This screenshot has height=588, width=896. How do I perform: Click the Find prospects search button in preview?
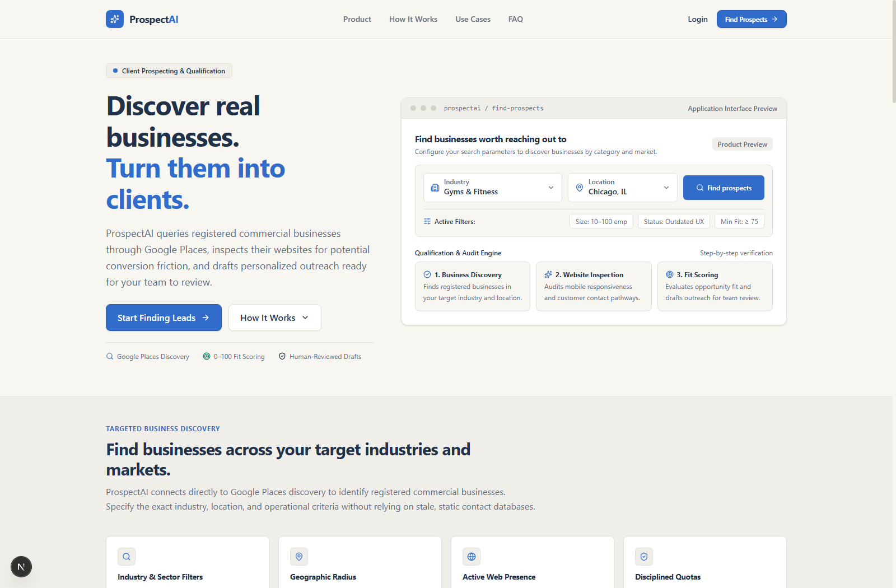724,188
